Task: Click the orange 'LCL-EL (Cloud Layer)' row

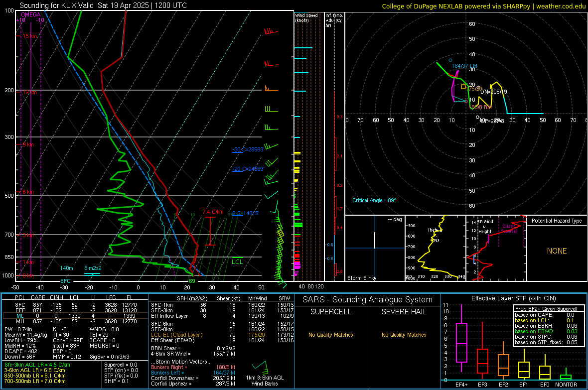Action: click(x=222, y=335)
